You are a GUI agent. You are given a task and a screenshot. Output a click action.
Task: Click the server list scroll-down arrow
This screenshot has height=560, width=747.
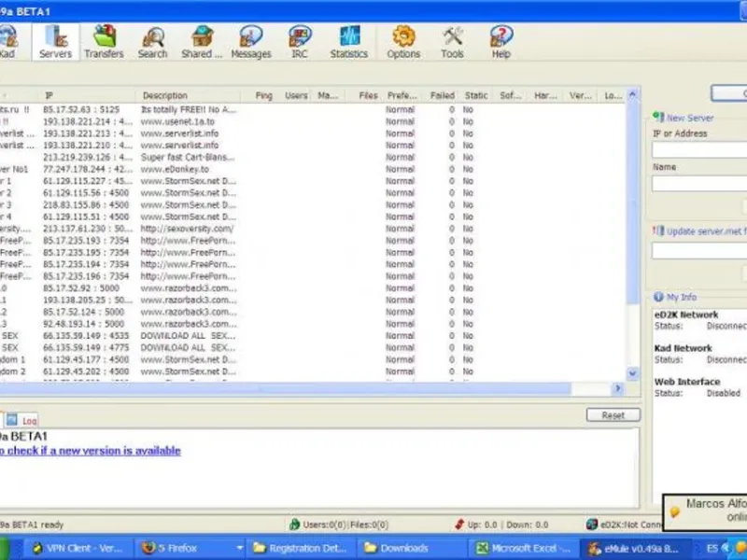pyautogui.click(x=633, y=374)
